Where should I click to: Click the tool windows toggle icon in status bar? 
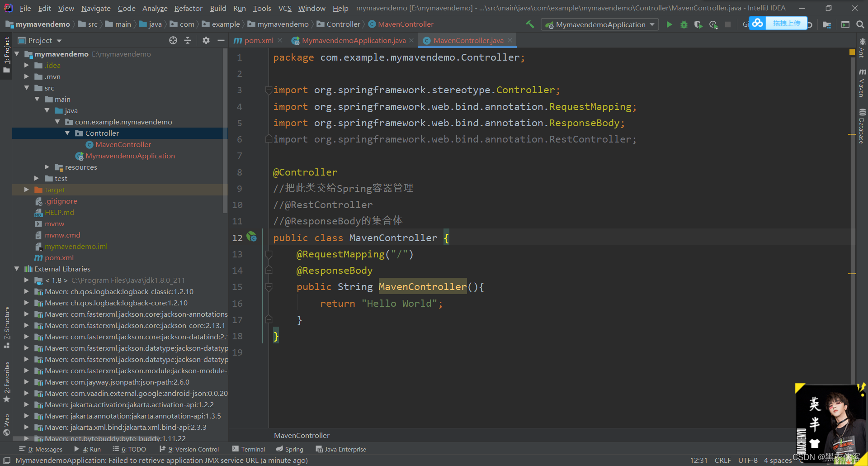tap(7, 461)
